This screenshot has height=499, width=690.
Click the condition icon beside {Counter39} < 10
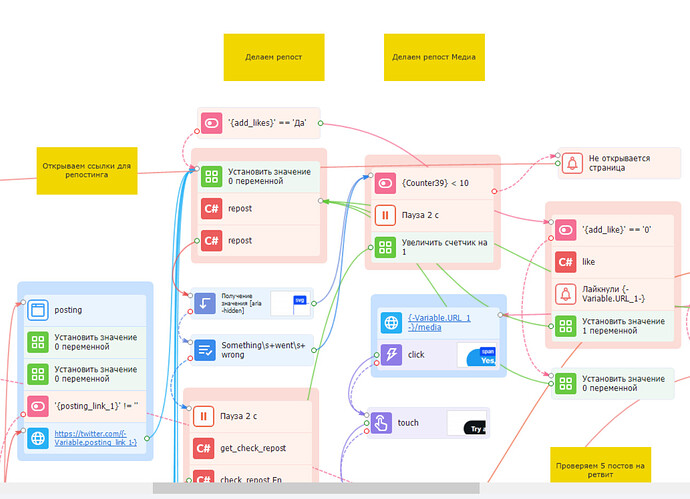pos(385,183)
